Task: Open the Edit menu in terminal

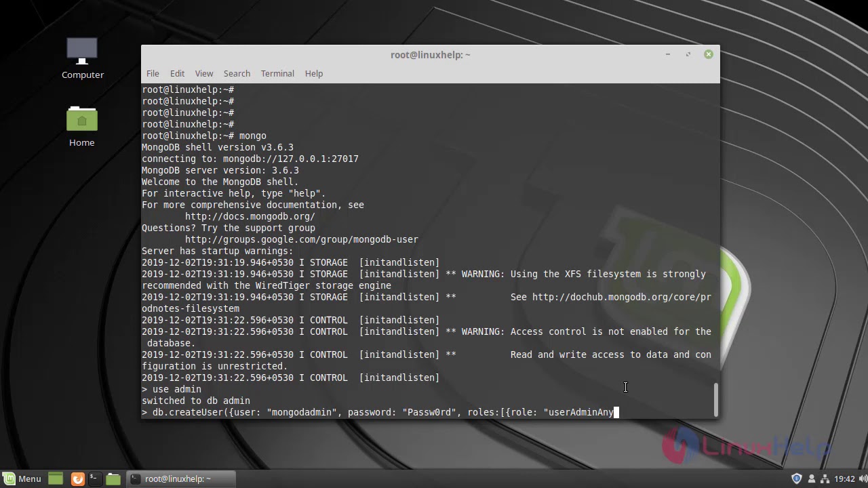Action: pyautogui.click(x=177, y=73)
